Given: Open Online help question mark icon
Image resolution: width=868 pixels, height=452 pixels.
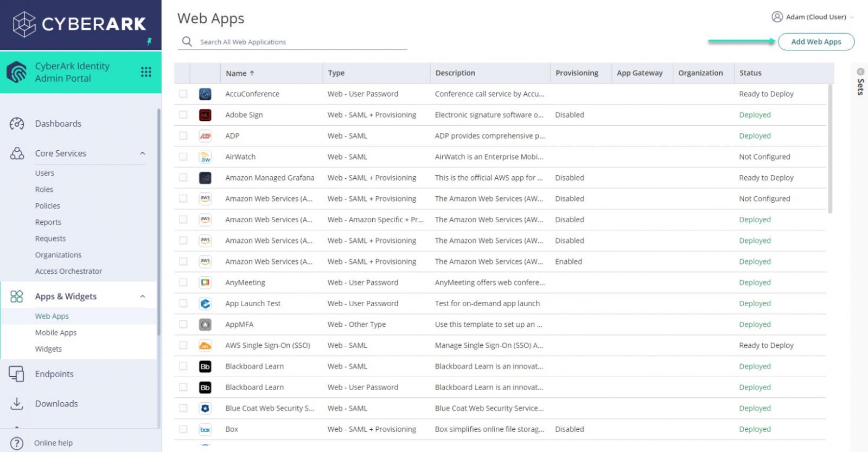Looking at the screenshot, I should 17,443.
